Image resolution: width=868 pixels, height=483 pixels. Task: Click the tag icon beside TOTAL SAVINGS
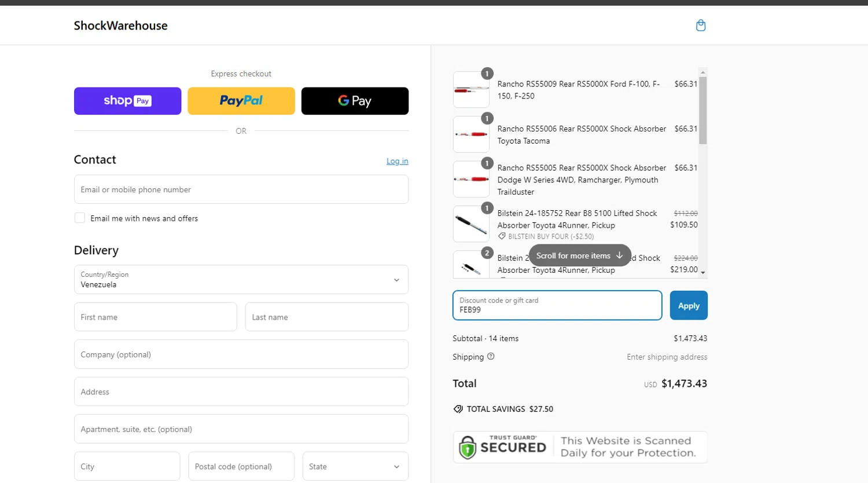(x=458, y=409)
